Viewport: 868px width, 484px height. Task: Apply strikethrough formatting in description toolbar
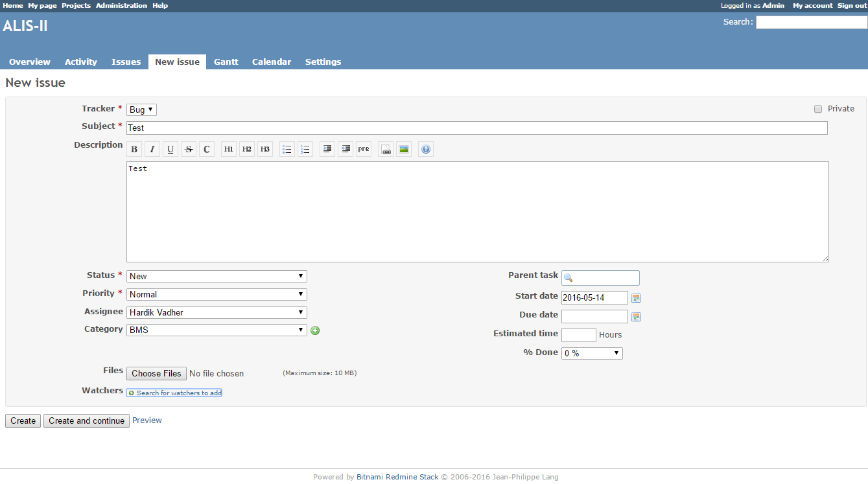click(x=189, y=150)
